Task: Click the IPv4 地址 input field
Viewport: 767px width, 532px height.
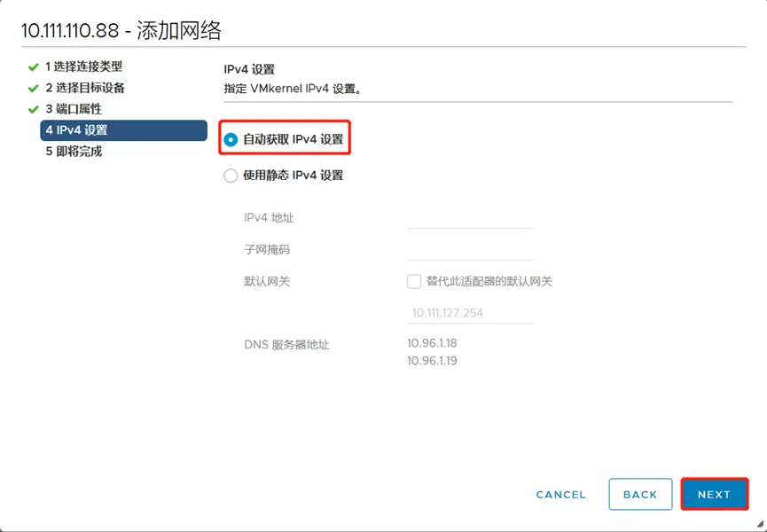Action: tap(470, 219)
